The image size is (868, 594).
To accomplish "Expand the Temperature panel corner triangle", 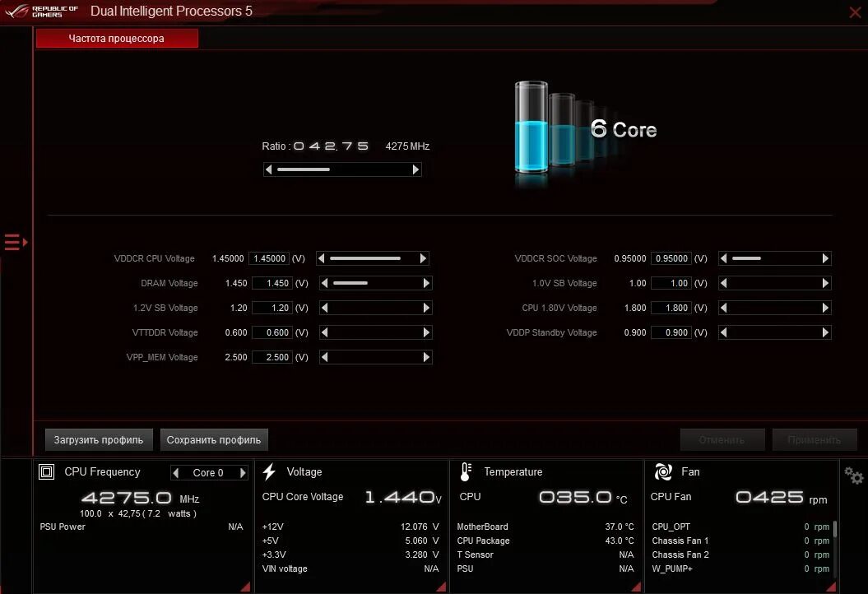I will tap(635, 587).
